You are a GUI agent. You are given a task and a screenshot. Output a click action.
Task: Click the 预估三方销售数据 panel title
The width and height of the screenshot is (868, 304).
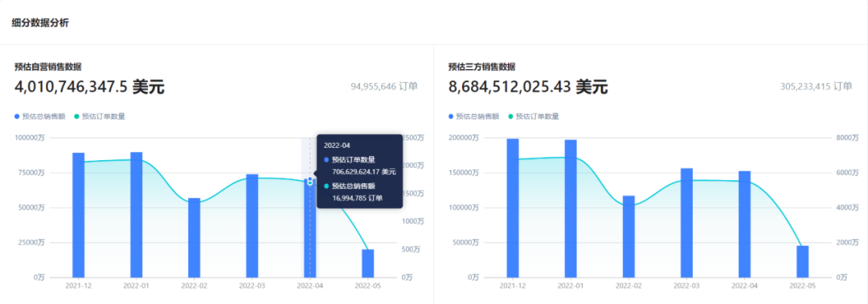(x=481, y=67)
